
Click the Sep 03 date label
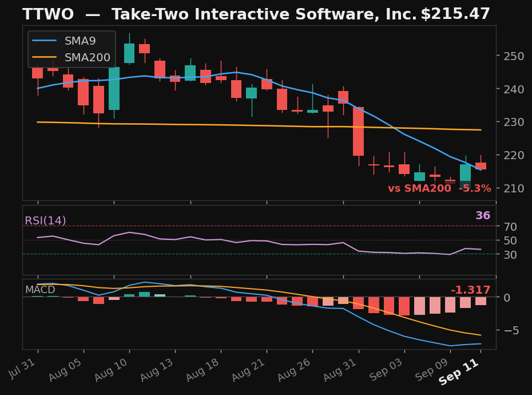(386, 370)
